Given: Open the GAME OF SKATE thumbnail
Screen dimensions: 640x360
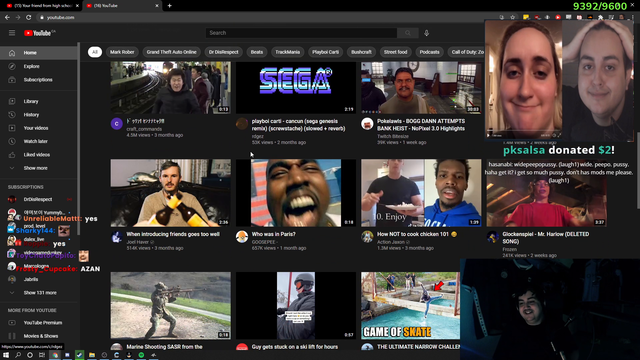Looking at the screenshot, I should [x=410, y=305].
